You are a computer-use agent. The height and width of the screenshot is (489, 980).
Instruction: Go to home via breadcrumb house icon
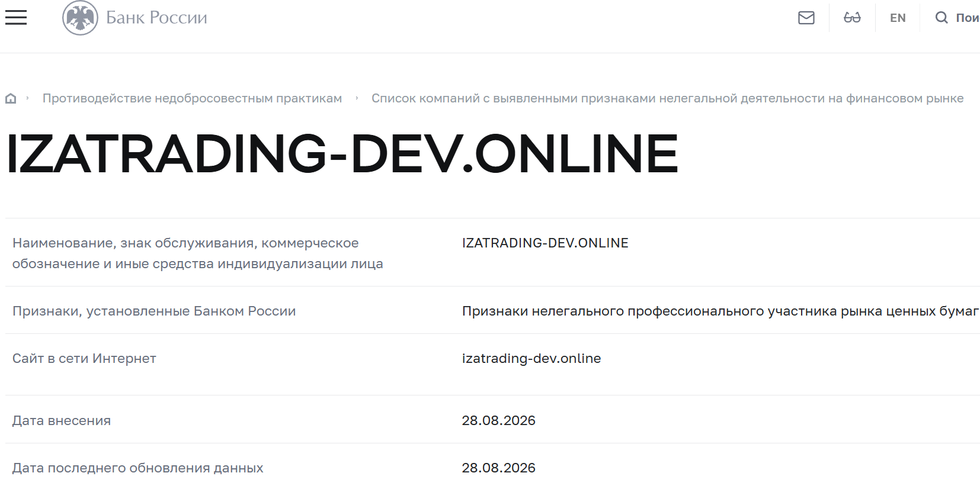click(x=11, y=98)
